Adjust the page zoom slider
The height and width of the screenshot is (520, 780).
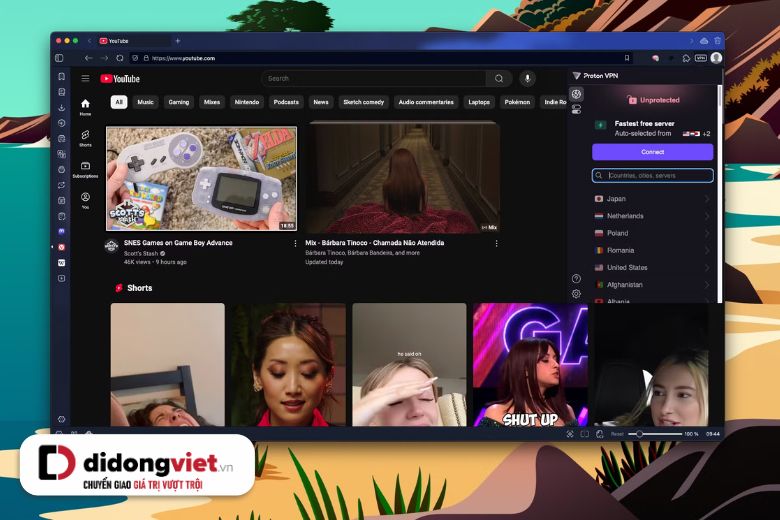click(x=655, y=434)
